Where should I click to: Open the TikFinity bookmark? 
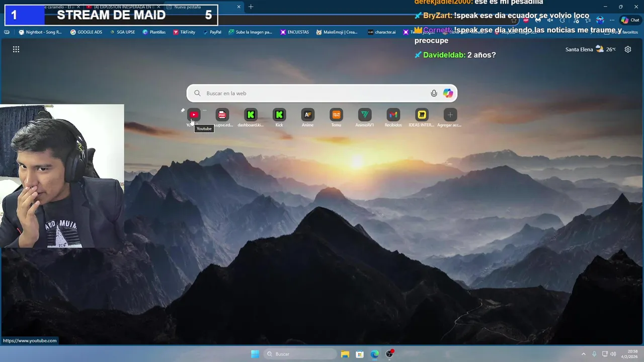(184, 32)
